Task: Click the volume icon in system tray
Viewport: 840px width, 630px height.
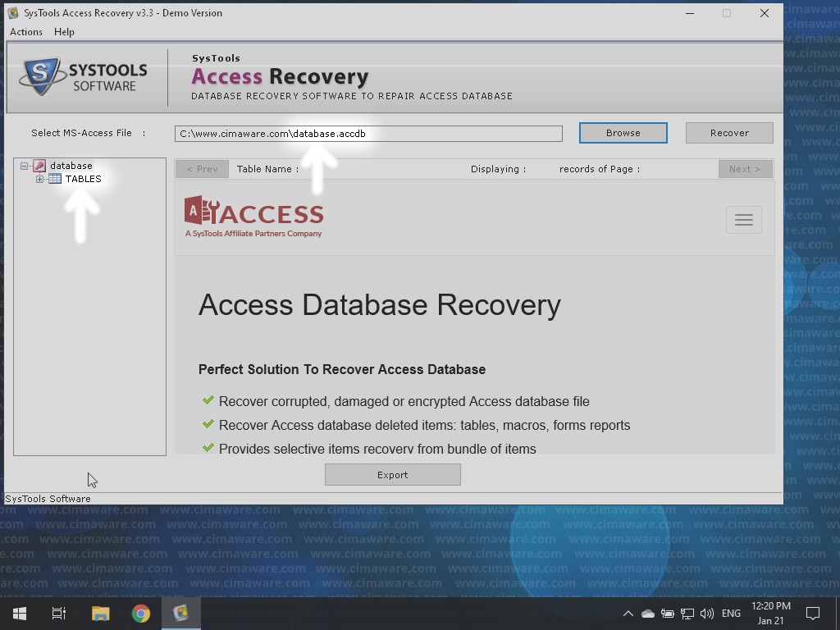Action: [x=706, y=614]
